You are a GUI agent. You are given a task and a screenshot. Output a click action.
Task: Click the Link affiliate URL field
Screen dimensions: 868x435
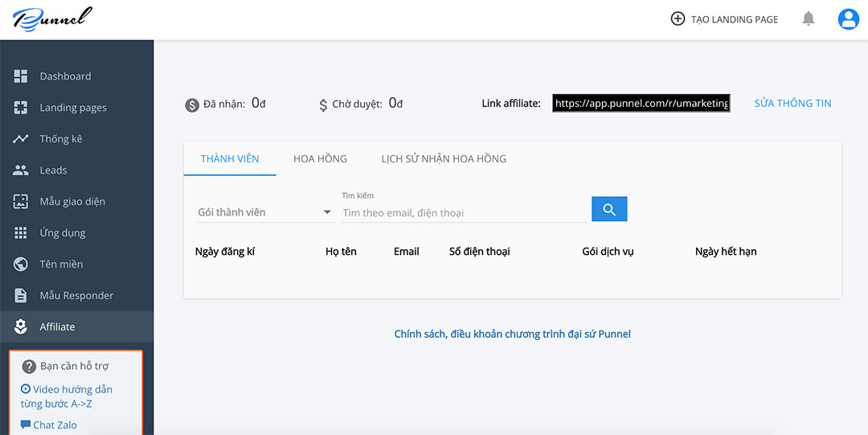tap(641, 103)
